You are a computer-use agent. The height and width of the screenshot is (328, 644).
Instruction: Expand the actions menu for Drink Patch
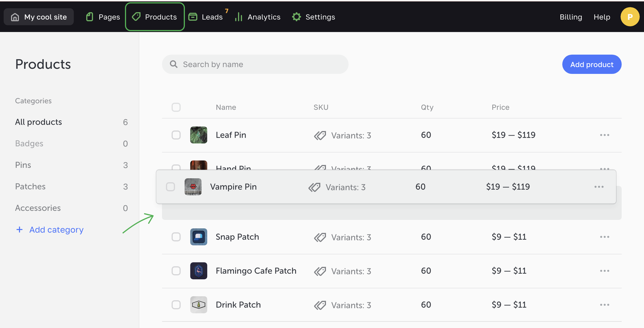coord(604,305)
